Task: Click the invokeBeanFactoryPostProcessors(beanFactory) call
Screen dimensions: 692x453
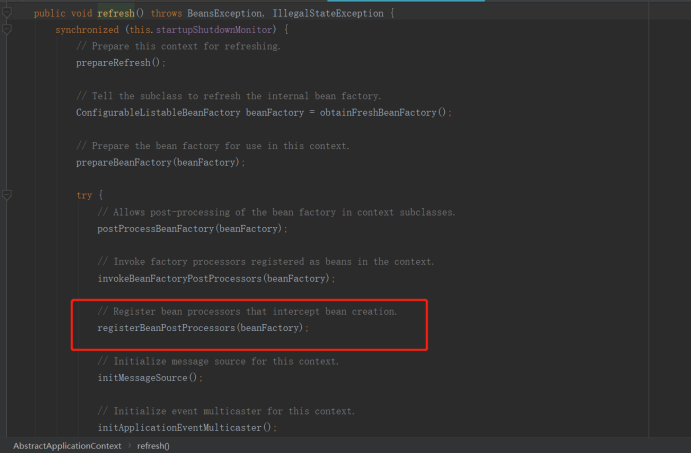Action: tap(214, 279)
